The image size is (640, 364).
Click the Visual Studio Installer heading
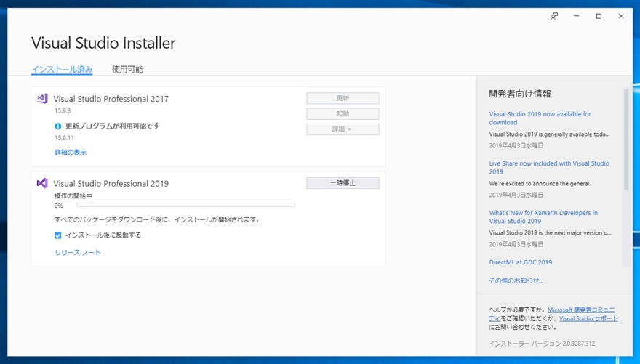tap(103, 43)
